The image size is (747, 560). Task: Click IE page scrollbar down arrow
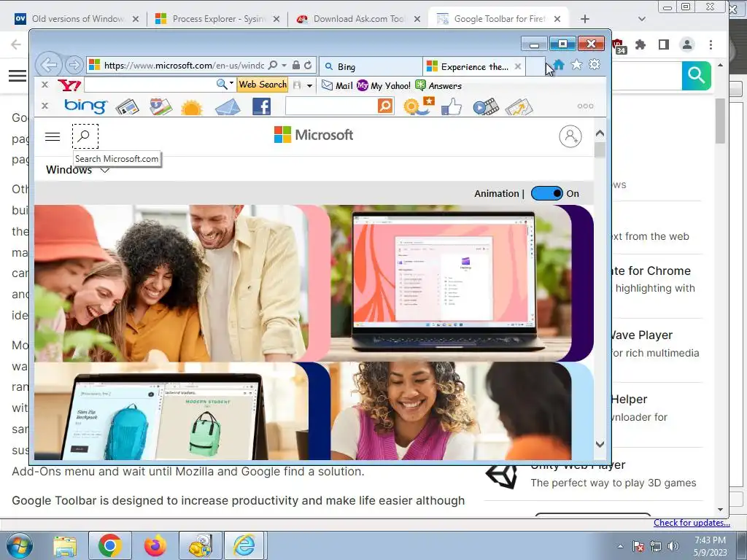(600, 444)
